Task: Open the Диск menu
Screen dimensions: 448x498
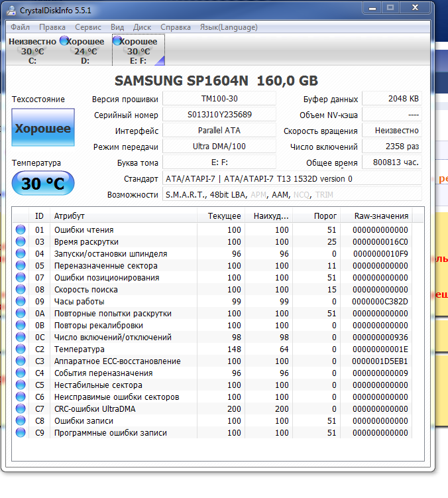Action: tap(142, 27)
